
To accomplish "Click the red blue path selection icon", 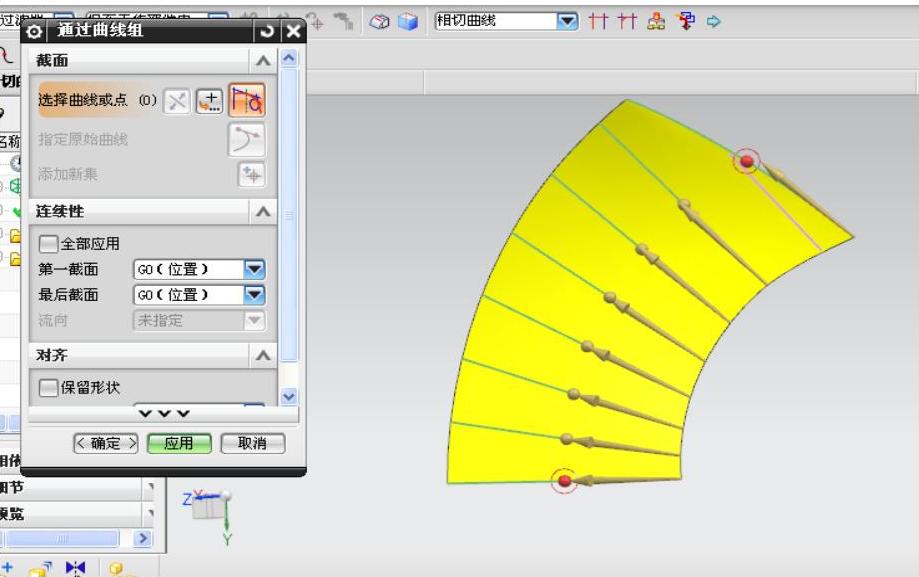I will [x=685, y=22].
